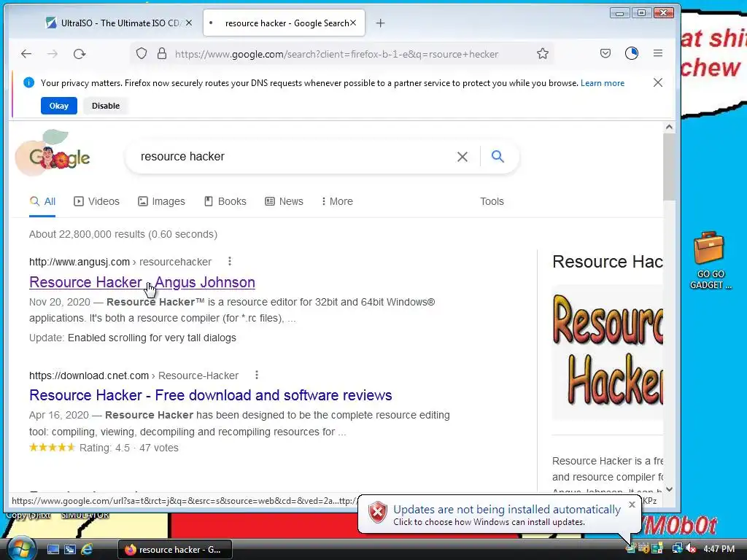Viewport: 747px width, 560px height.
Task: Switch to News results
Action: tap(284, 201)
